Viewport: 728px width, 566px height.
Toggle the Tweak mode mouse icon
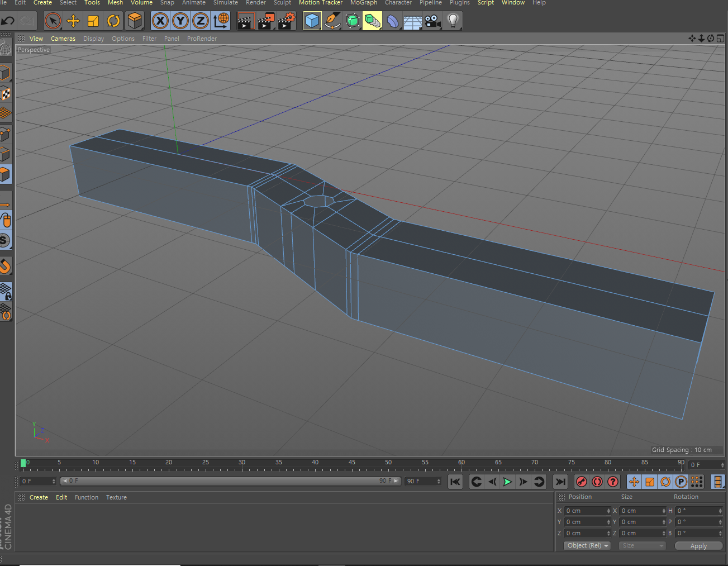6,220
